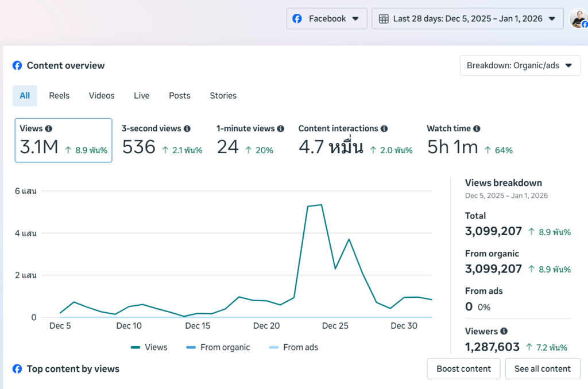Viewport: 588px width, 389px height.
Task: Click the profile avatar in top corner
Action: (578, 19)
